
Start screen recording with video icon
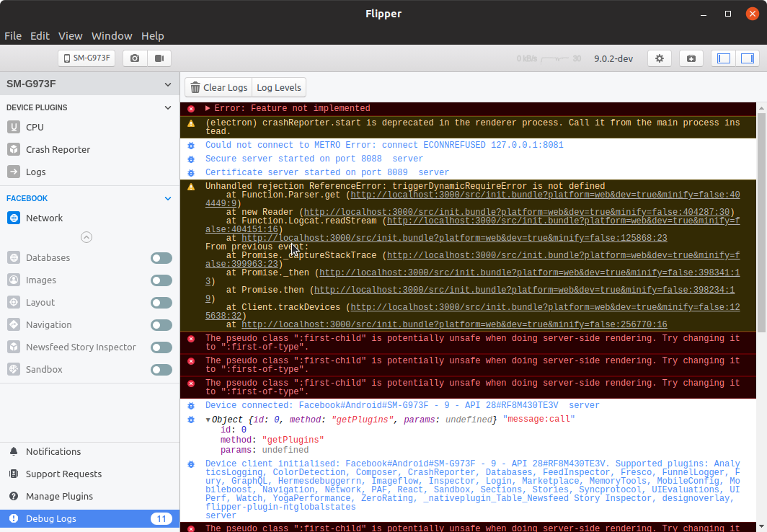pos(159,58)
